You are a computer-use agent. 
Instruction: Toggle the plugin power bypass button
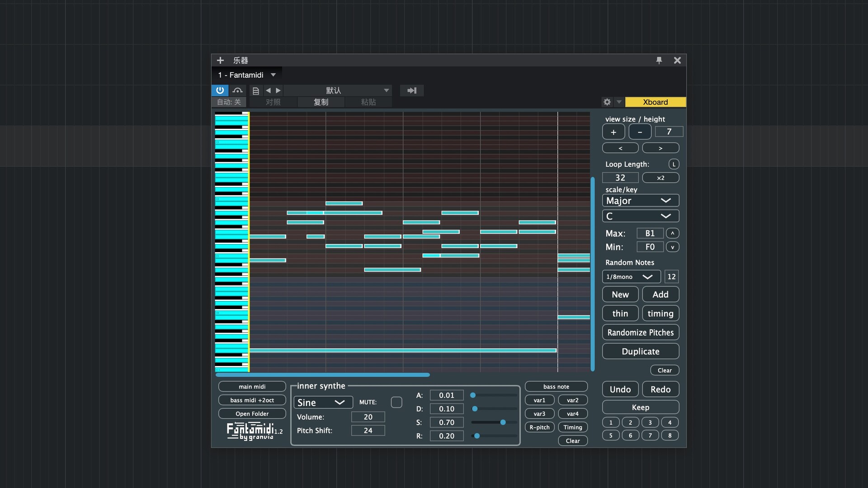(220, 90)
